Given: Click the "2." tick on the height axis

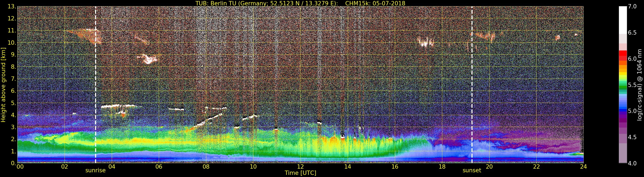Looking at the screenshot, I should click(x=13, y=139).
